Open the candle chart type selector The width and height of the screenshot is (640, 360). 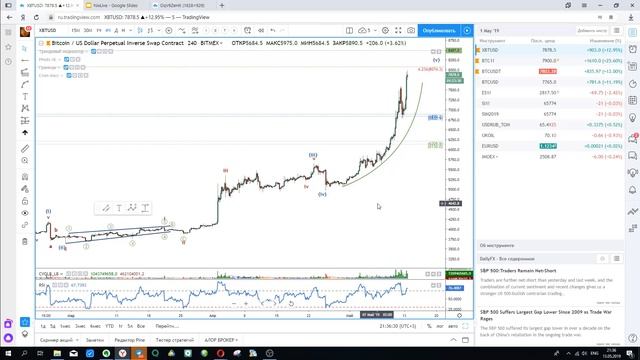[x=140, y=31]
